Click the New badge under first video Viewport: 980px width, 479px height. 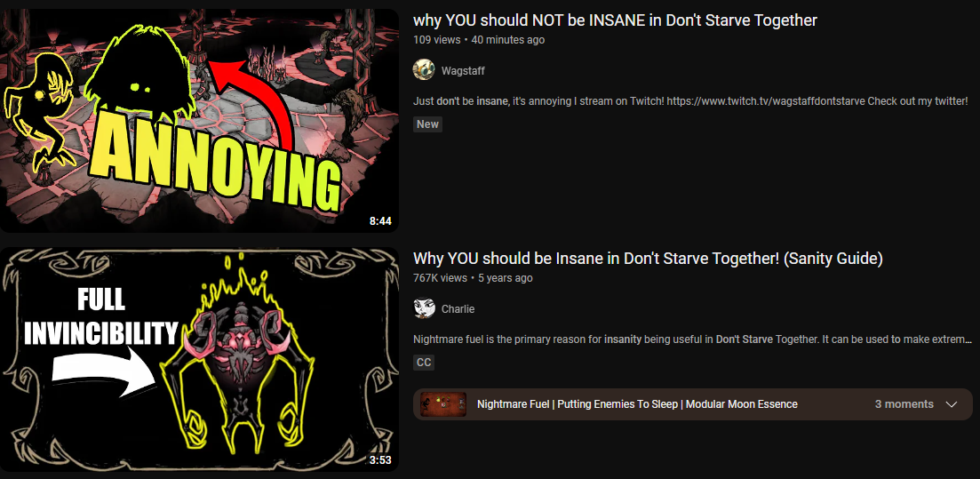[427, 124]
